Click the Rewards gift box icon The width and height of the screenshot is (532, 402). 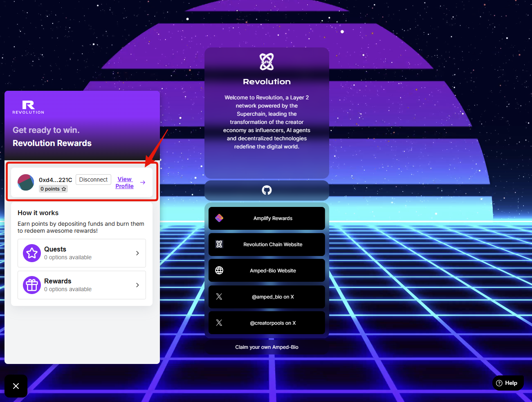32,285
